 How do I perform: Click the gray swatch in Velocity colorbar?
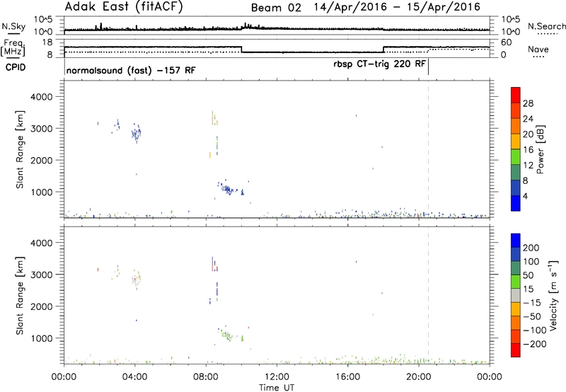(516, 296)
